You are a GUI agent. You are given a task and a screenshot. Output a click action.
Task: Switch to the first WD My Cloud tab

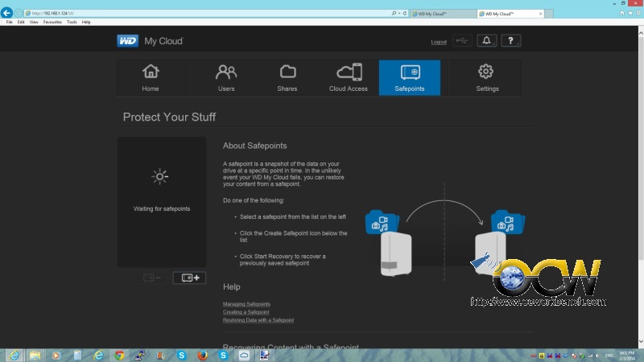[443, 14]
